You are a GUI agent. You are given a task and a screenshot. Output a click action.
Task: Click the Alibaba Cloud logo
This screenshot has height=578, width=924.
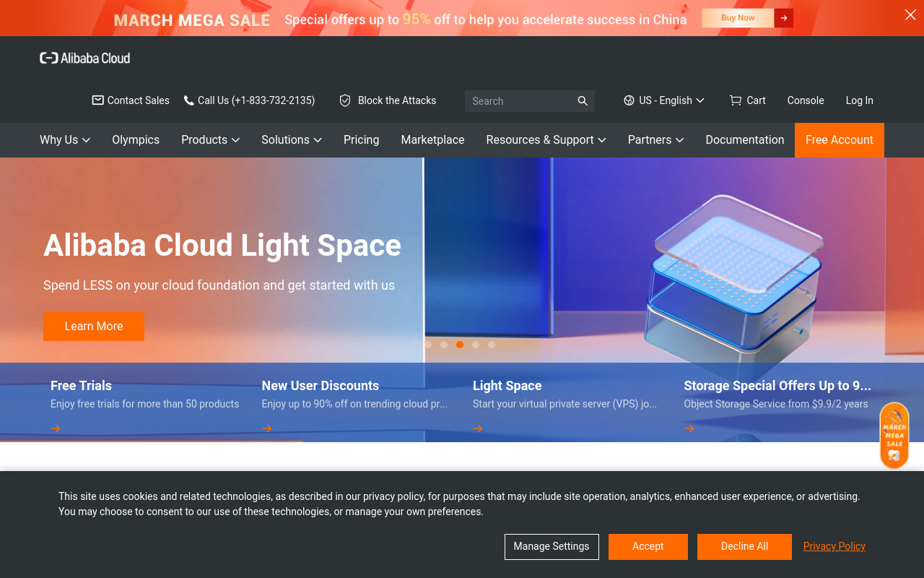tap(85, 58)
